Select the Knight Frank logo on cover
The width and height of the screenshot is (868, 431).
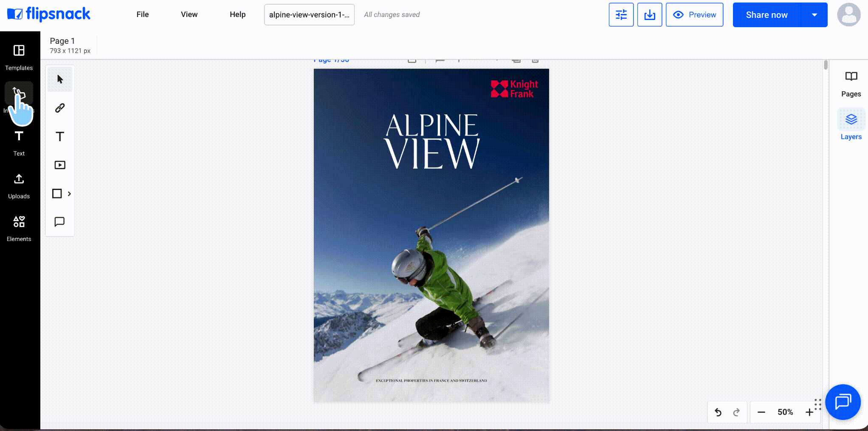(x=514, y=89)
